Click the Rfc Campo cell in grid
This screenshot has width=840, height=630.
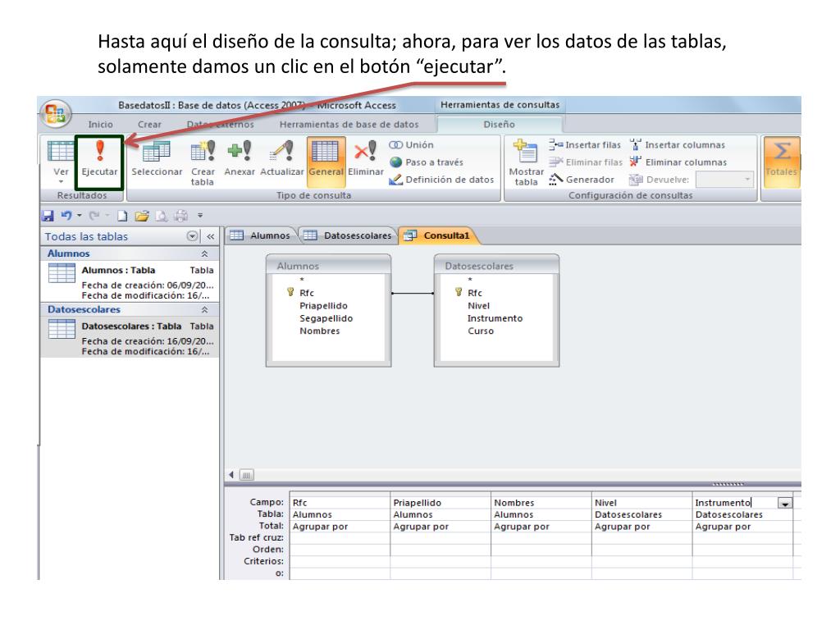coord(340,503)
